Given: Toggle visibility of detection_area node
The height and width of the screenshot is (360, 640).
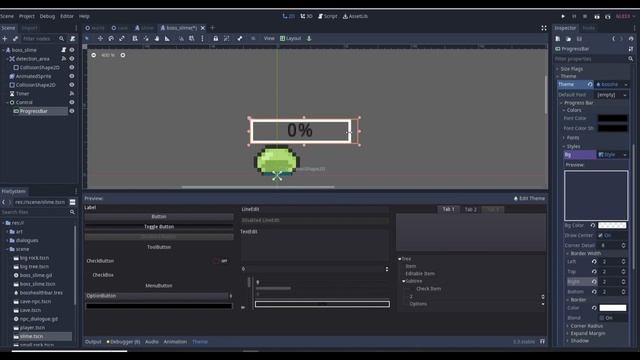Looking at the screenshot, I should pos(72,59).
